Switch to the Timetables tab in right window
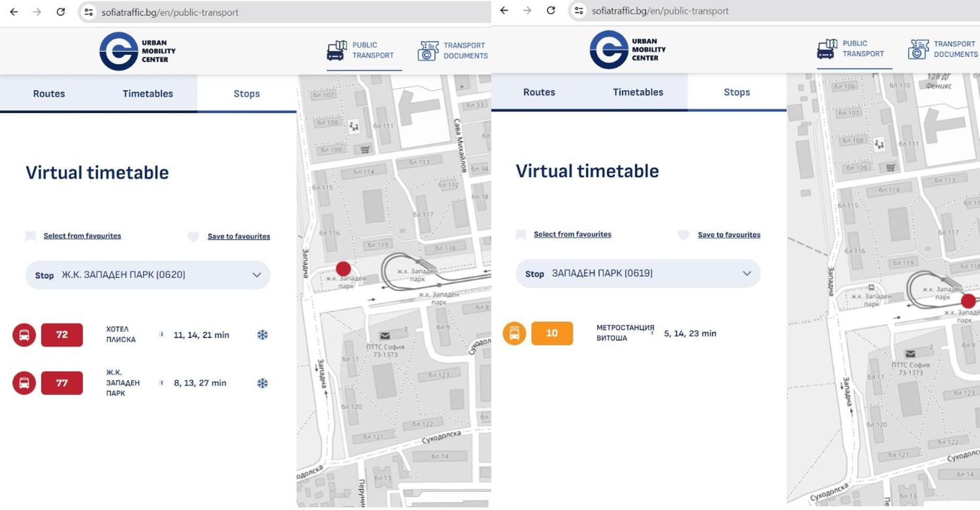This screenshot has height=510, width=980. coord(638,92)
